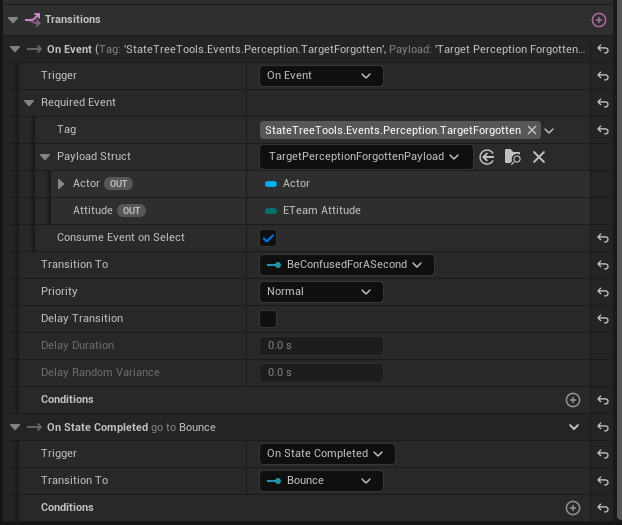The width and height of the screenshot is (622, 525).
Task: Add condition to On State Completed transition
Action: pyautogui.click(x=572, y=508)
